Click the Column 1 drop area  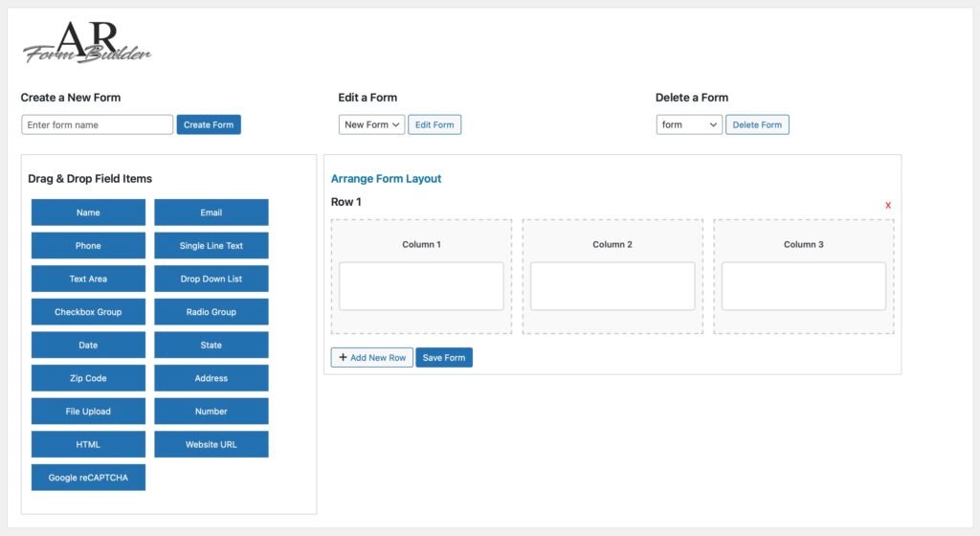pos(421,286)
